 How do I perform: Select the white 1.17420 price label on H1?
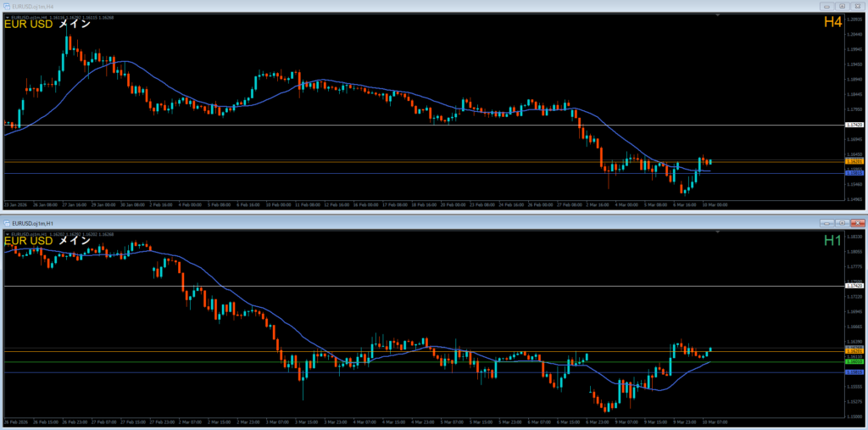(x=854, y=286)
